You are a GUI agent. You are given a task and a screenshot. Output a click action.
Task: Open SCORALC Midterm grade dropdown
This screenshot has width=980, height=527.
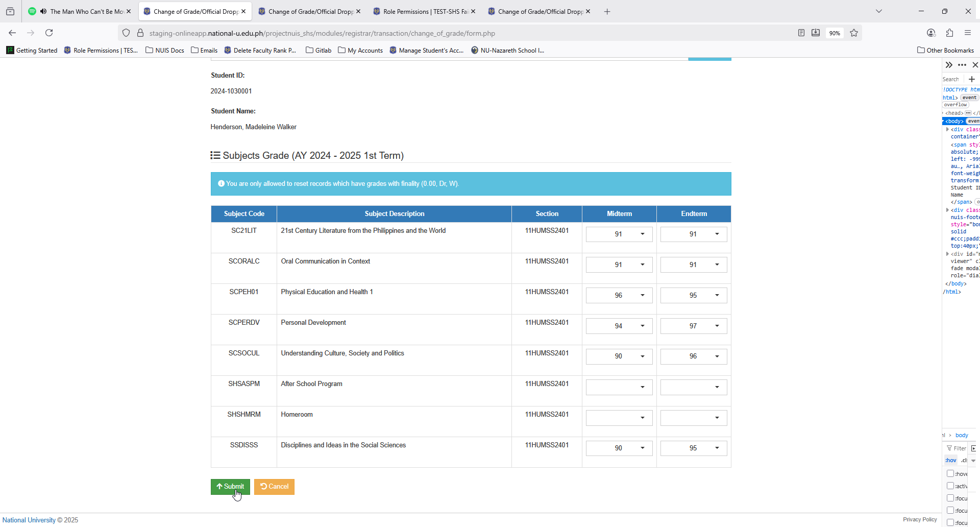(619, 265)
